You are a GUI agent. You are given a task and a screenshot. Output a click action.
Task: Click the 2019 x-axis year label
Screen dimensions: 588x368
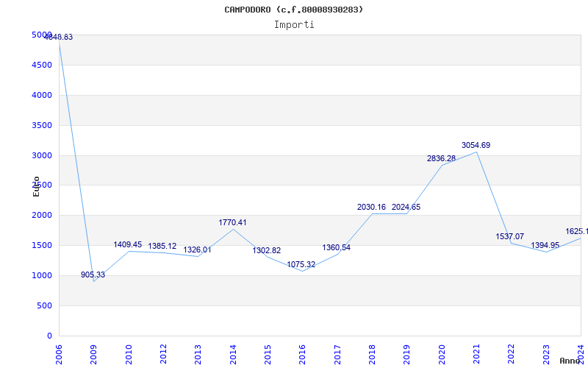[407, 354]
